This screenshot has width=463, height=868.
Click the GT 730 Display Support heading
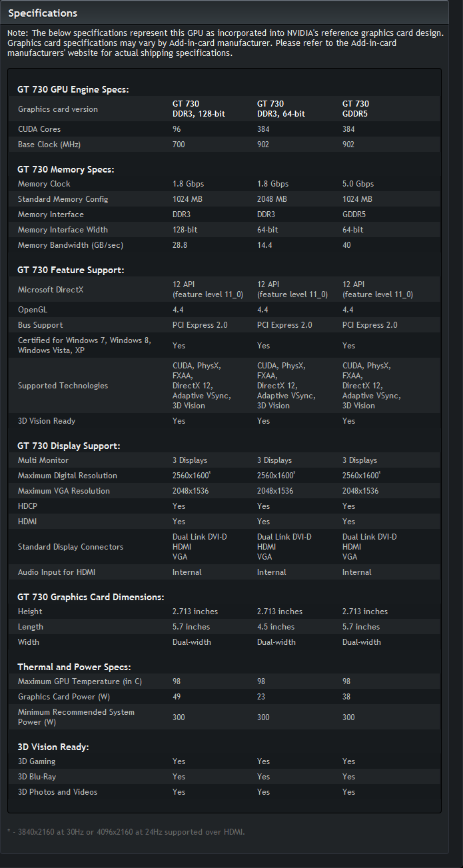pyautogui.click(x=69, y=446)
